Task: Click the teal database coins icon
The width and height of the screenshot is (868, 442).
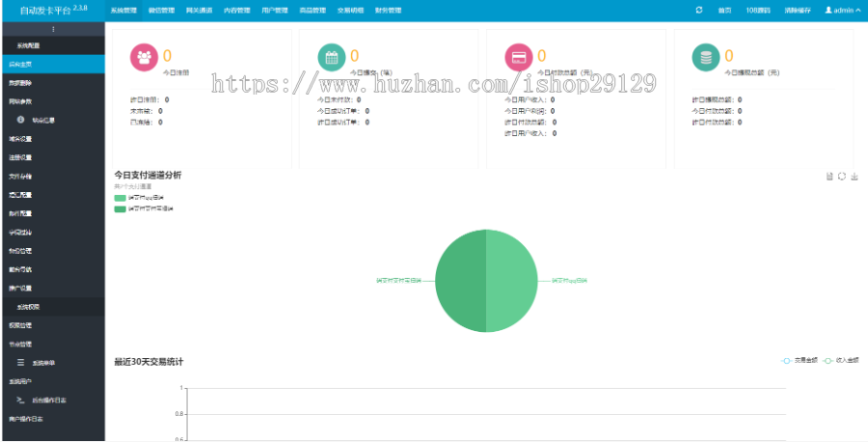Action: coord(706,58)
